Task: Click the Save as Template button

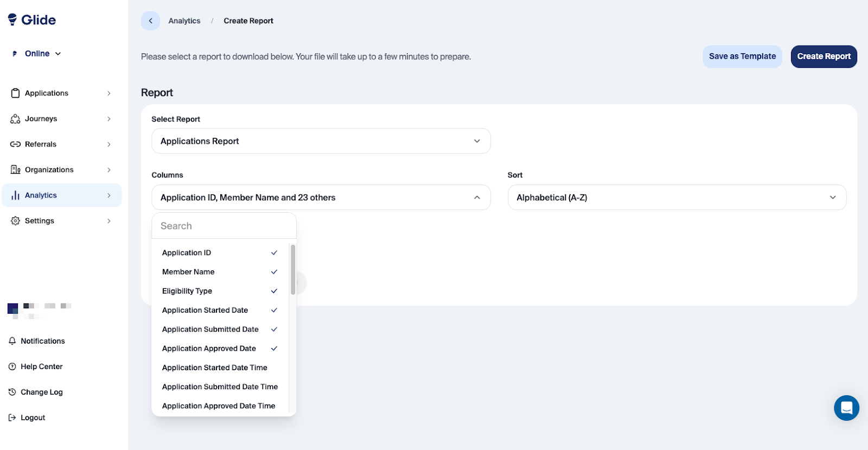Action: point(742,56)
